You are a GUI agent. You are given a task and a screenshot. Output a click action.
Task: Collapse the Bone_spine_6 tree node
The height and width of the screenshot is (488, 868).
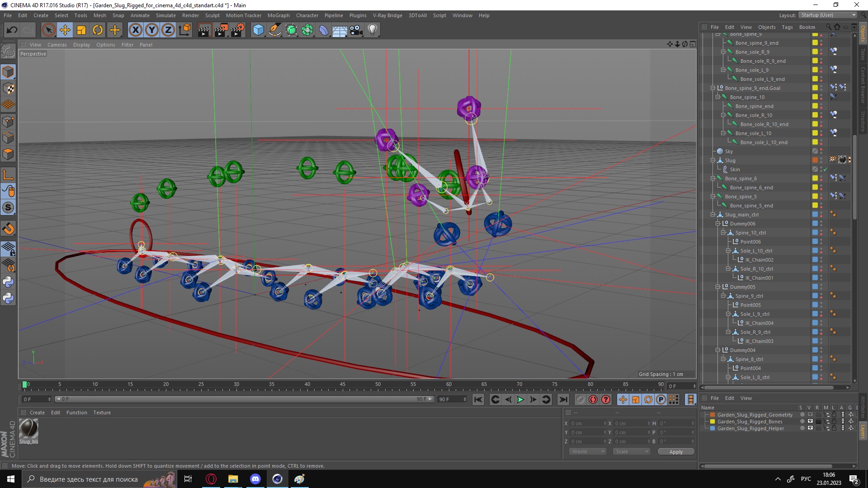click(713, 178)
